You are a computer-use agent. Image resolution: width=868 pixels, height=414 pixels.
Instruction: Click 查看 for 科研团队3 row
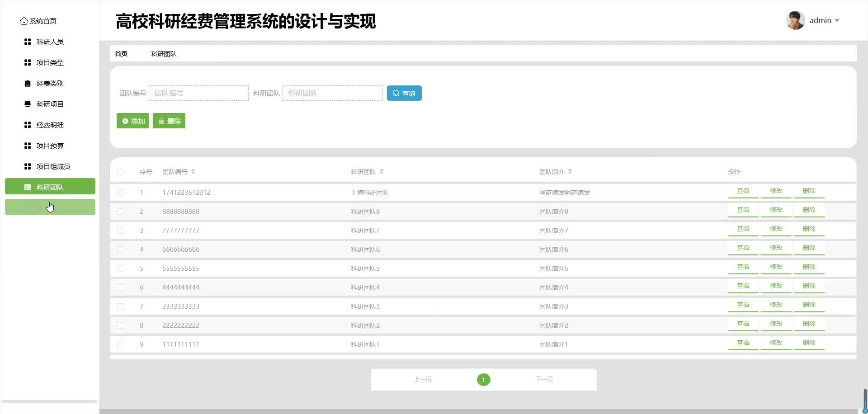click(743, 305)
